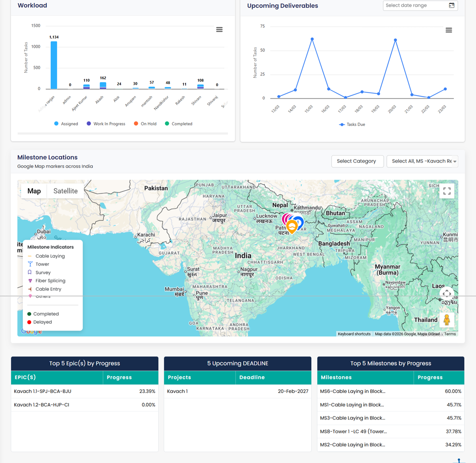Open the Upcoming Deliverables chart menu icon

tap(448, 30)
